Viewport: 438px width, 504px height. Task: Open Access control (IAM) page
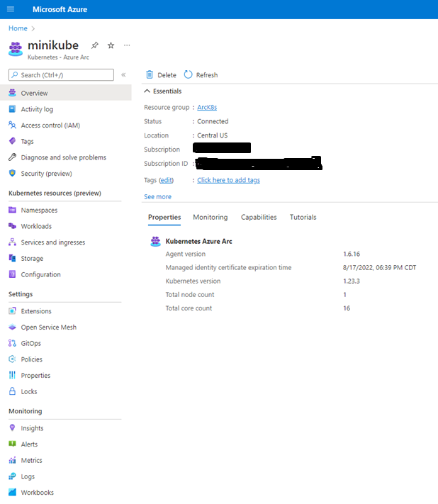[50, 125]
